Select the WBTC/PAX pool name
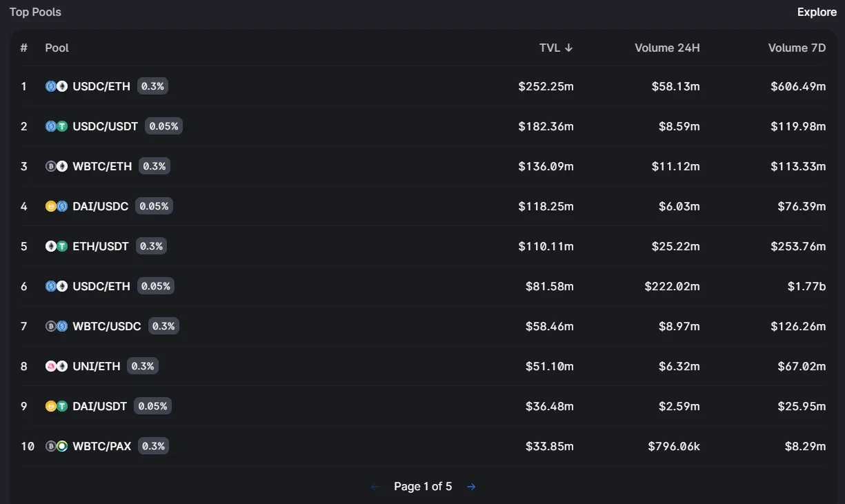The image size is (845, 504). (101, 446)
